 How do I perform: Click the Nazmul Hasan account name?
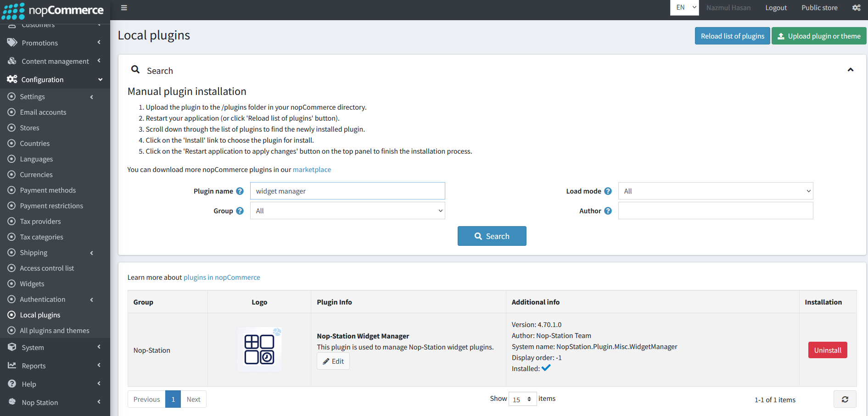(x=728, y=8)
